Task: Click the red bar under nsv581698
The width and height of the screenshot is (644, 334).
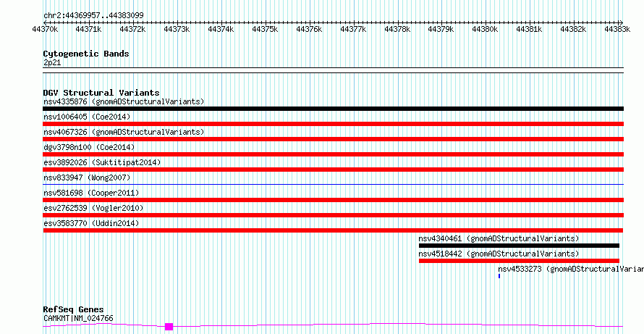Action: [334, 200]
